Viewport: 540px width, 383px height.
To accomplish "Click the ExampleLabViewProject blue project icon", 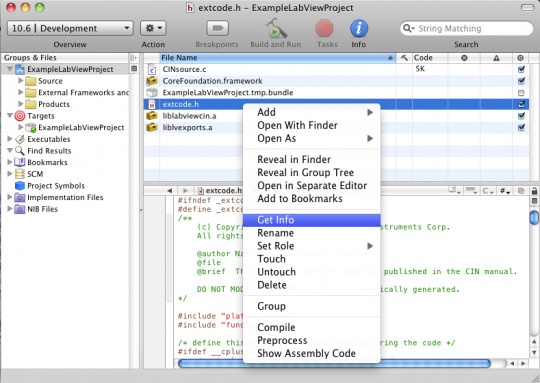I will point(20,69).
